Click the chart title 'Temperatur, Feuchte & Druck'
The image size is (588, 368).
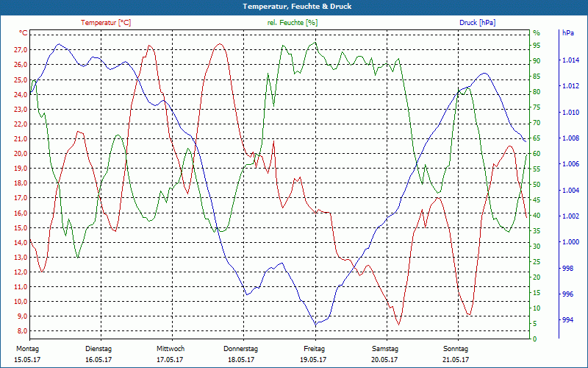coord(297,7)
